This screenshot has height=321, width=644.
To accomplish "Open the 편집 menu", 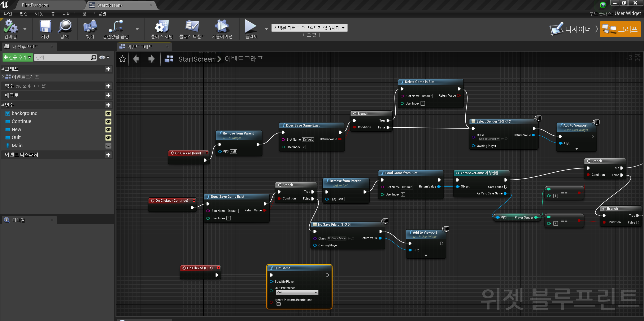I will 23,13.
